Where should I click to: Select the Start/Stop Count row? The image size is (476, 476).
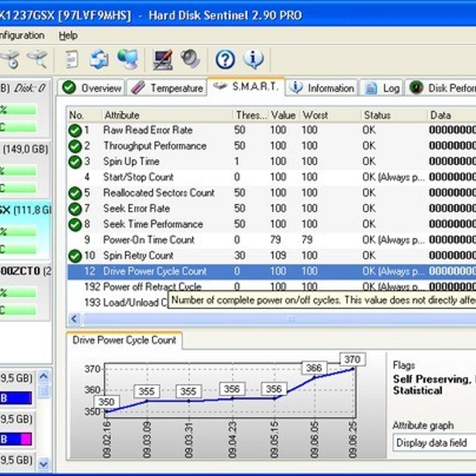[x=272, y=177]
